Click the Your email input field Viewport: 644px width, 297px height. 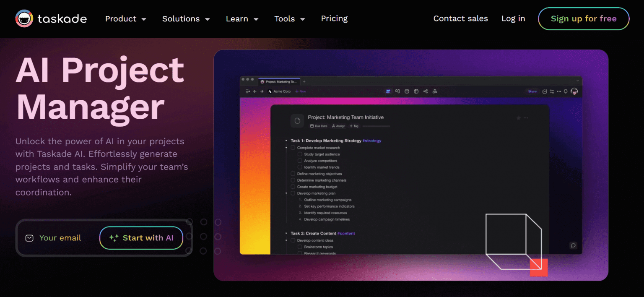60,238
